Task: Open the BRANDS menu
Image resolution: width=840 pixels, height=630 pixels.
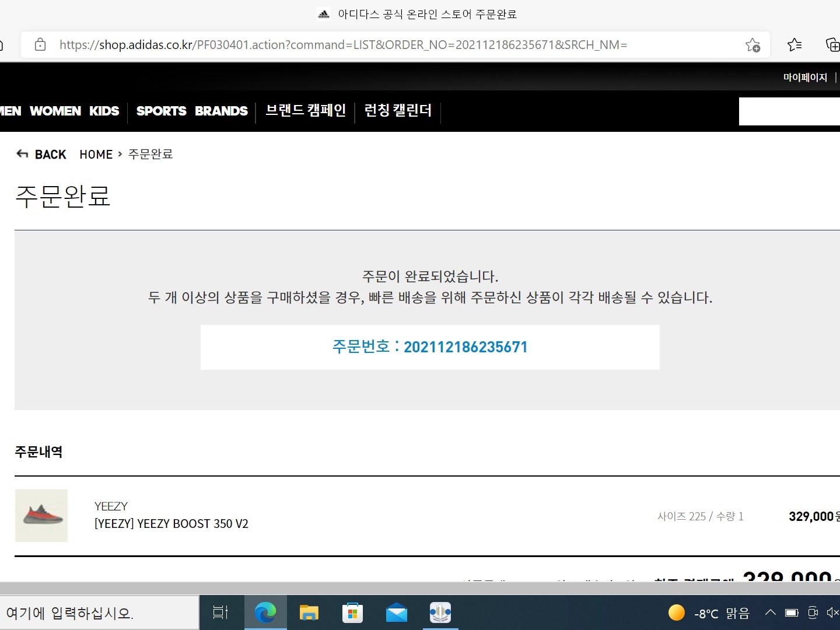Action: (221, 111)
